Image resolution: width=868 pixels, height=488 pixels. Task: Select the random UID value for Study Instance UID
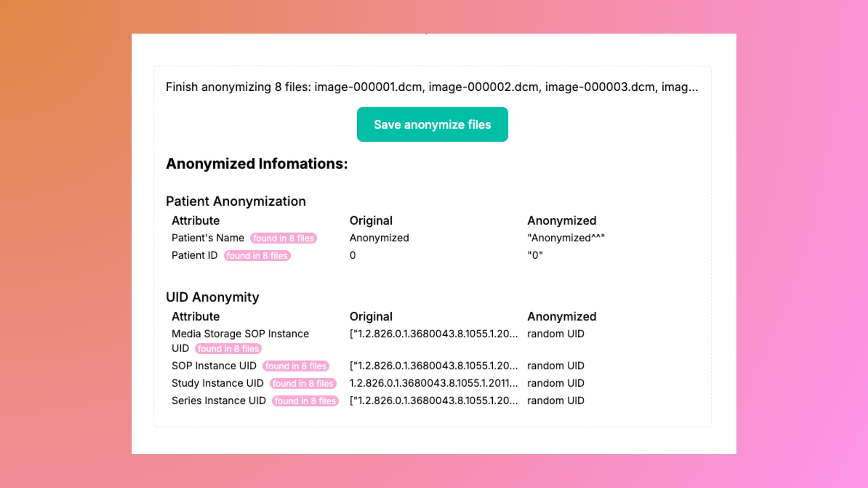click(556, 383)
